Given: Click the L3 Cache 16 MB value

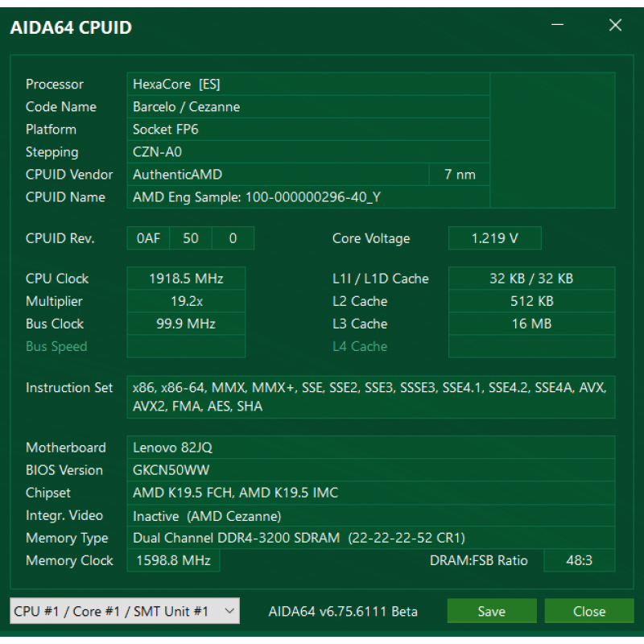Looking at the screenshot, I should 531,324.
